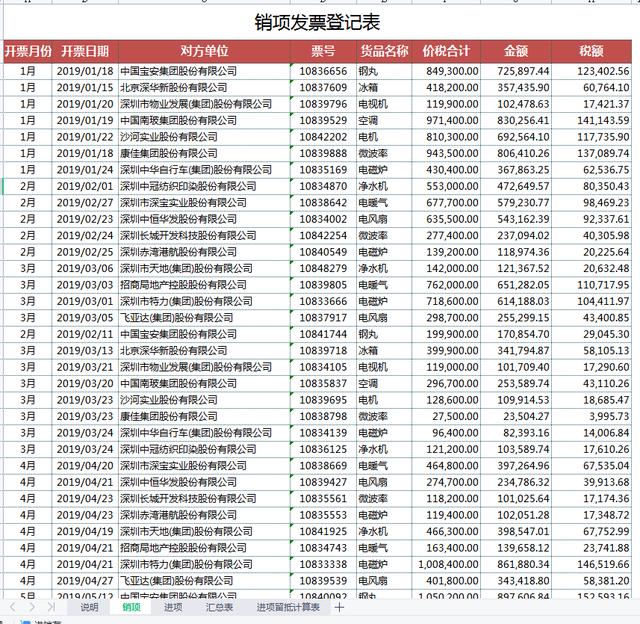Select tax cell 137,089.74
This screenshot has height=624, width=640.
point(591,153)
